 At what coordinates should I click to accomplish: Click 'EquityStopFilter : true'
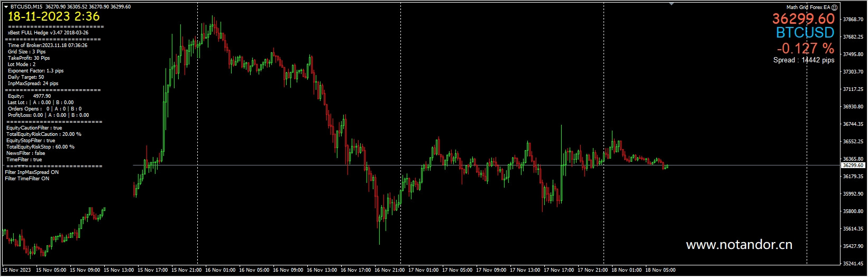pos(30,141)
